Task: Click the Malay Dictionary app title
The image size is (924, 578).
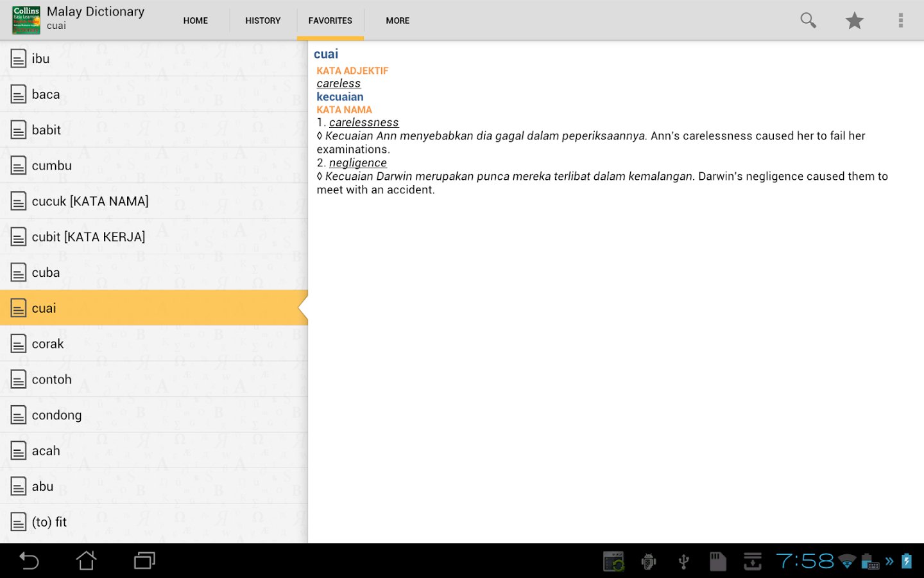Action: (x=96, y=12)
